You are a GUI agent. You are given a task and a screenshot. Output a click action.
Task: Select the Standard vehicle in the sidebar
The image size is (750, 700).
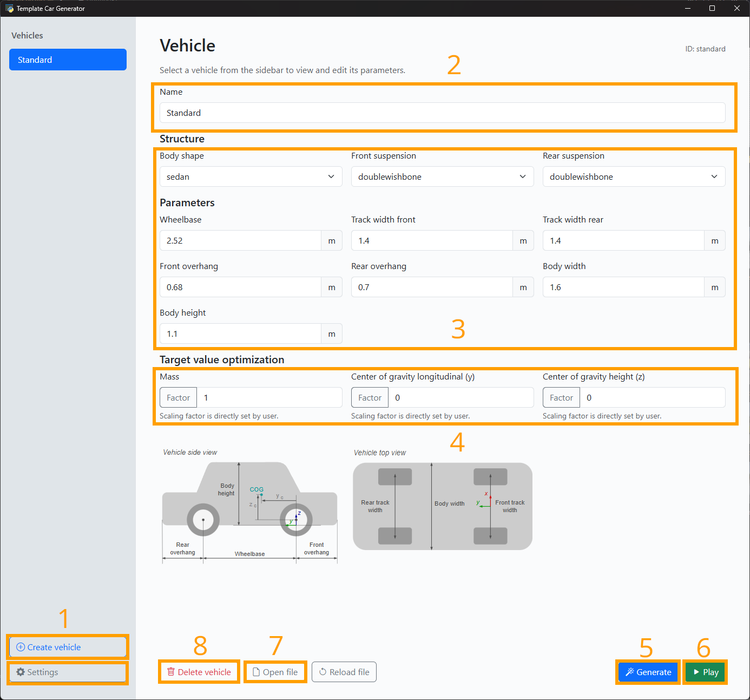point(68,60)
